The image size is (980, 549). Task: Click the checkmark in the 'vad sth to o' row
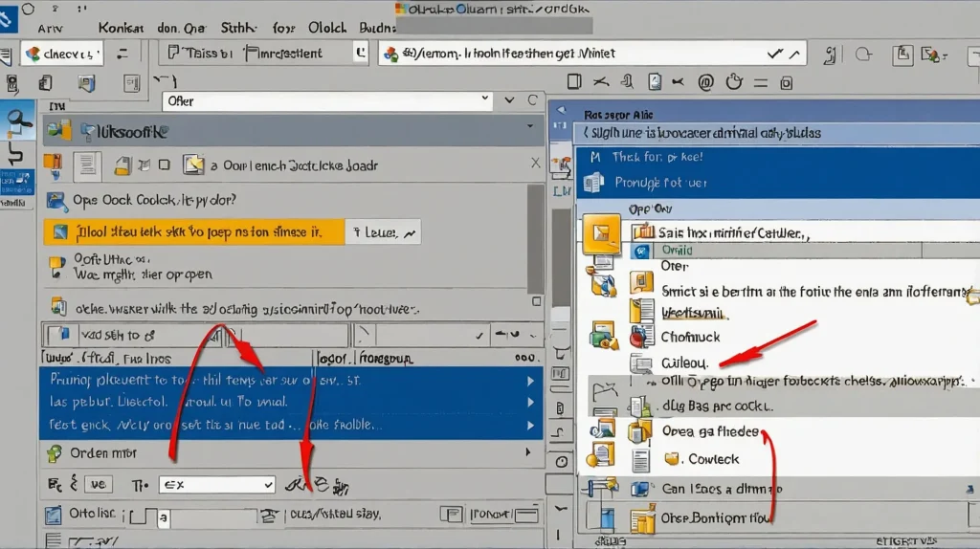479,336
